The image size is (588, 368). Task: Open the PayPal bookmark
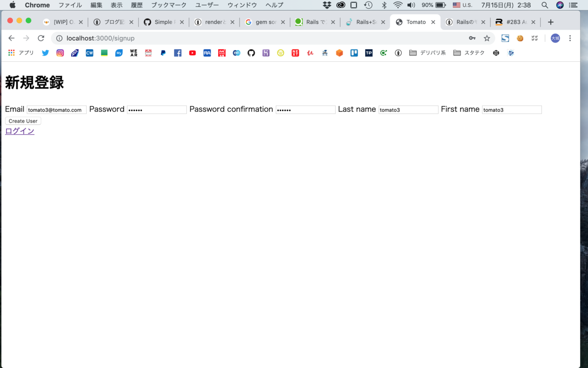pos(163,53)
